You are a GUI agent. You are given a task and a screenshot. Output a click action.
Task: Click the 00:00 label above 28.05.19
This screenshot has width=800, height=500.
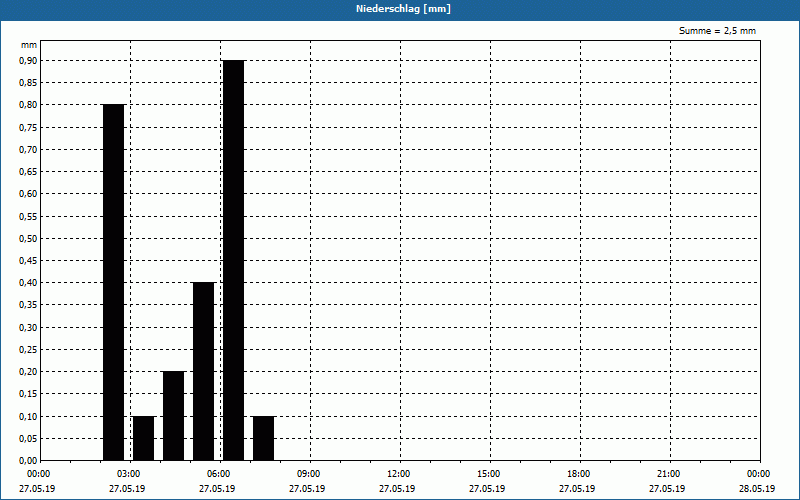point(759,474)
